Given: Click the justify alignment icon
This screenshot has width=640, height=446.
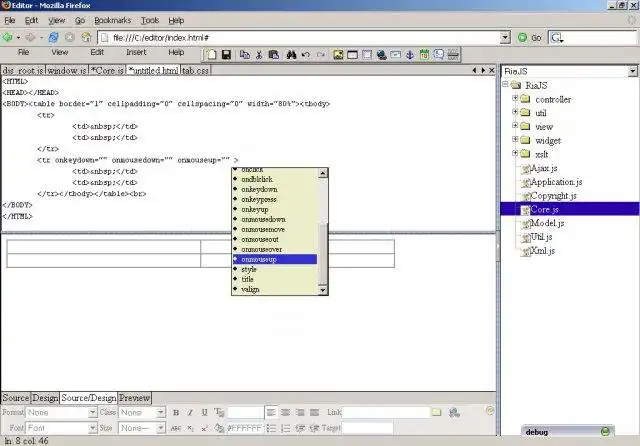Looking at the screenshot, I should coord(314,413).
